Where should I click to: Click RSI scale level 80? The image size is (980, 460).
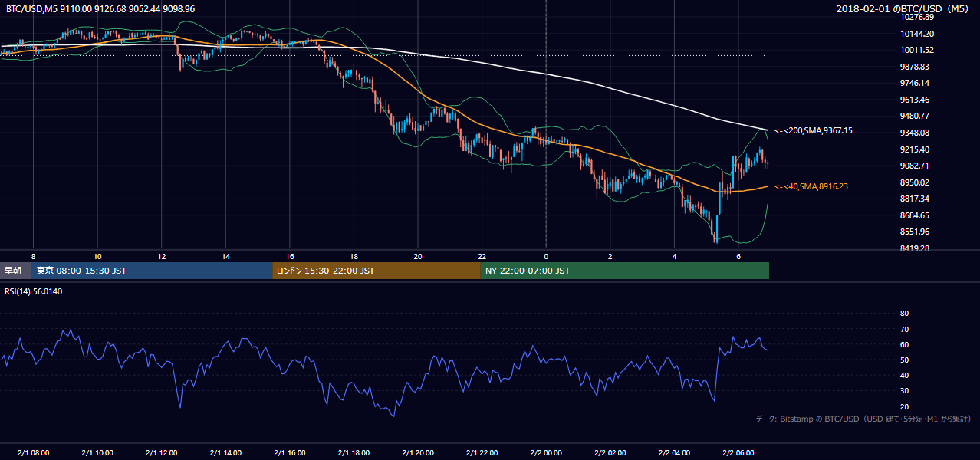[904, 314]
